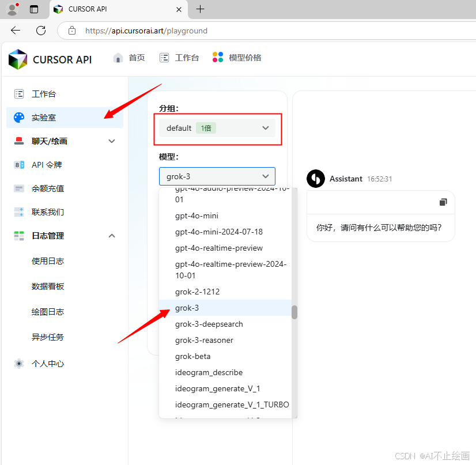Click the token icon beside API 令牌
Viewport: 476px width, 465px height.
click(19, 165)
